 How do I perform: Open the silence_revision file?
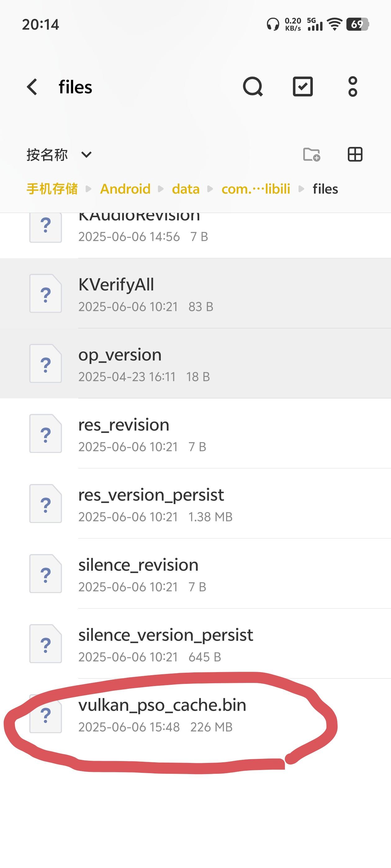tap(138, 574)
